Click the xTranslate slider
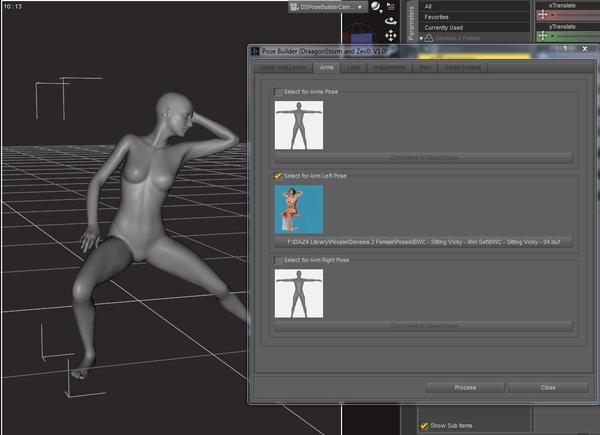Viewport: 600px width, 435px height. click(571, 16)
